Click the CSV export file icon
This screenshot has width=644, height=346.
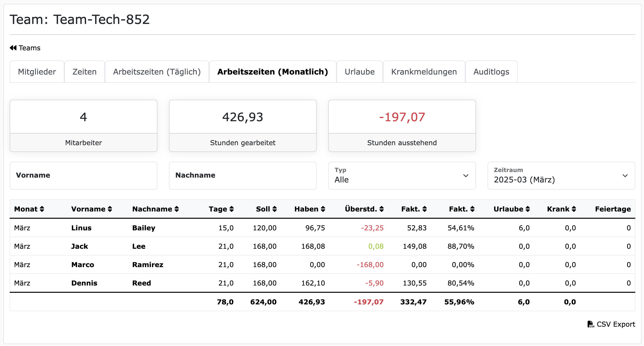coord(591,324)
